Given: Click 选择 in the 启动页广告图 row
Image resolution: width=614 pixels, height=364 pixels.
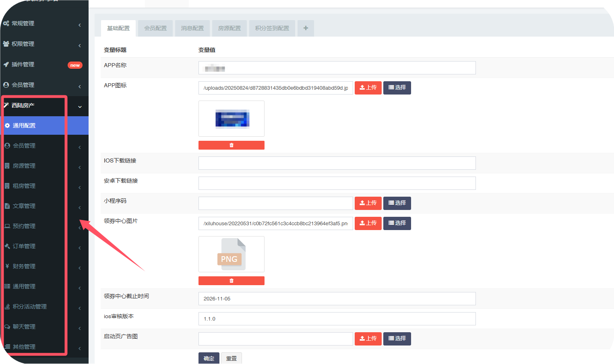Looking at the screenshot, I should 397,339.
